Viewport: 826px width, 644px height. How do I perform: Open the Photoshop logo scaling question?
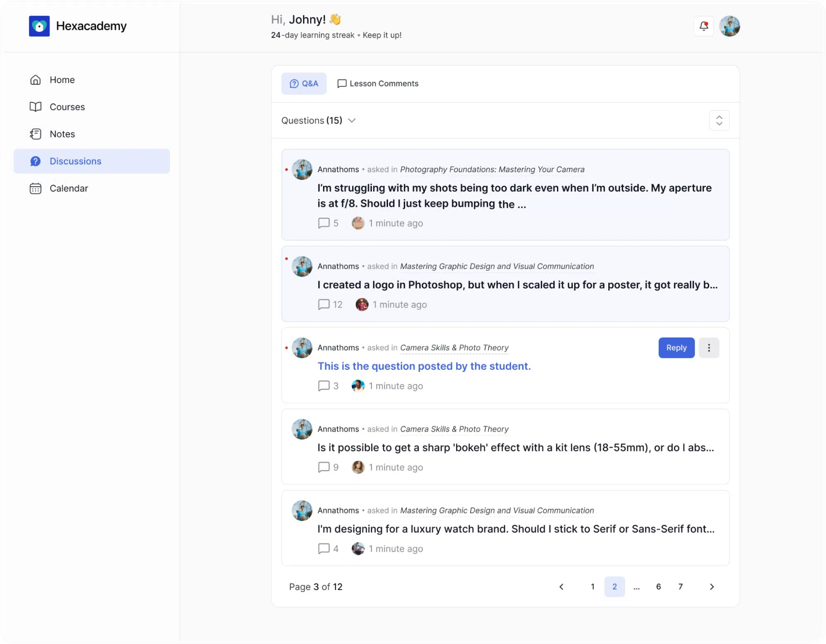(x=517, y=285)
